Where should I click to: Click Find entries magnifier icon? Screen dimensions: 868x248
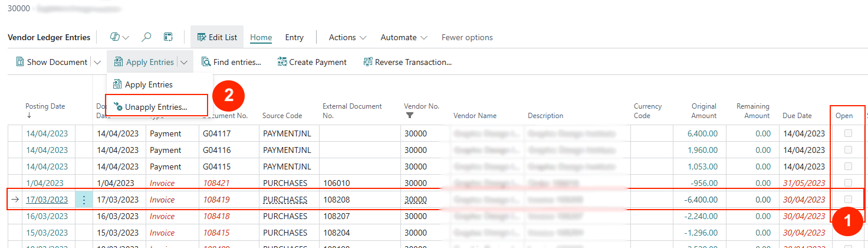[x=206, y=62]
